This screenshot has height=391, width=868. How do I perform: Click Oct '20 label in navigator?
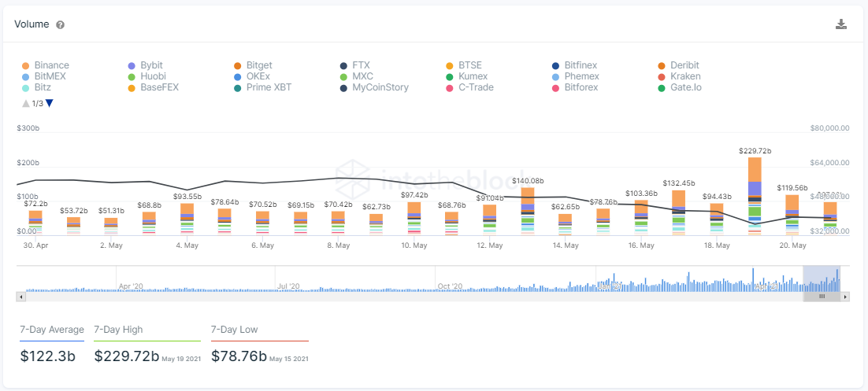450,286
